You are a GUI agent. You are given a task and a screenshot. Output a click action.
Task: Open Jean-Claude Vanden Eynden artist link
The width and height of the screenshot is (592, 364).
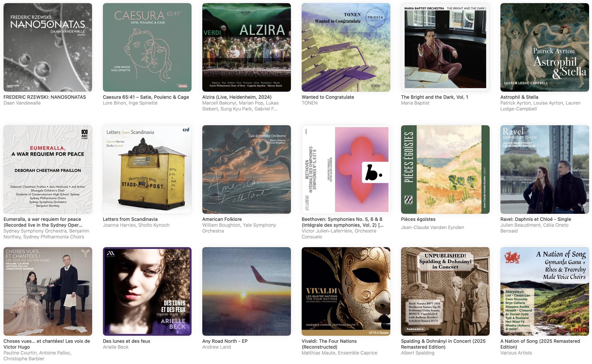coord(432,227)
